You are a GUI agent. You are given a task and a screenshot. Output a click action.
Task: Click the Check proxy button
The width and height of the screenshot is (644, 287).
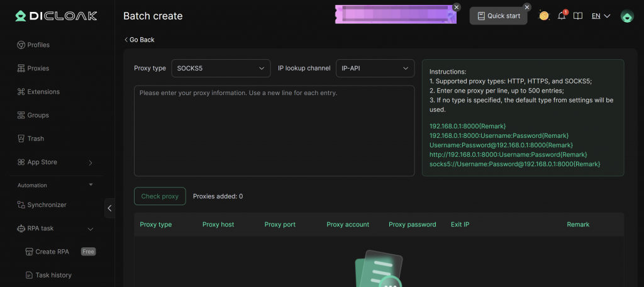click(160, 196)
